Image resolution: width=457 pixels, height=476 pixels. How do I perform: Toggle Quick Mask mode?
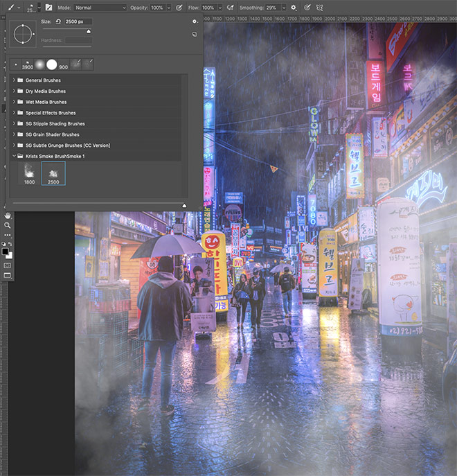click(x=8, y=265)
